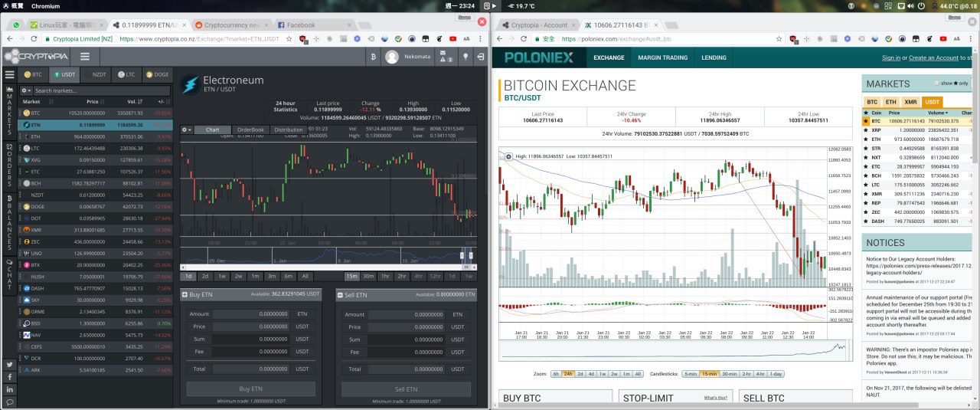
Task: Select the DOGE base market tab in Cryptopia
Action: pos(157,74)
